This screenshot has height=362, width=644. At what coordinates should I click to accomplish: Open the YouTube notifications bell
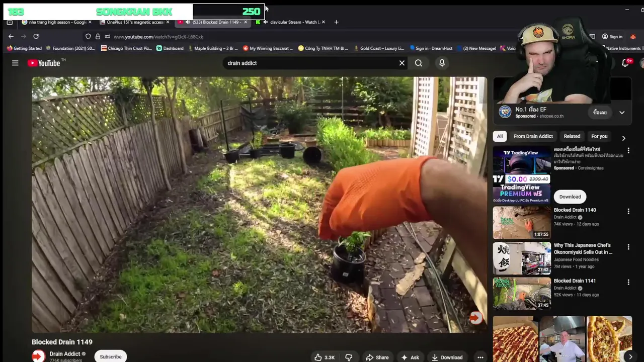click(625, 63)
